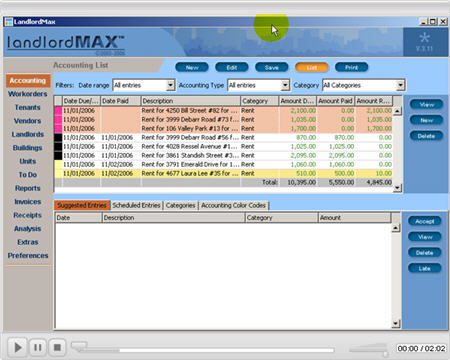This screenshot has height=360, width=450.
Task: Click the video progress slider handle
Action: click(x=79, y=346)
